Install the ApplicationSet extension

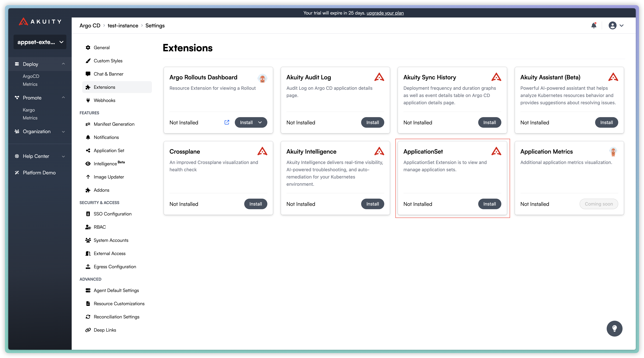pyautogui.click(x=489, y=204)
